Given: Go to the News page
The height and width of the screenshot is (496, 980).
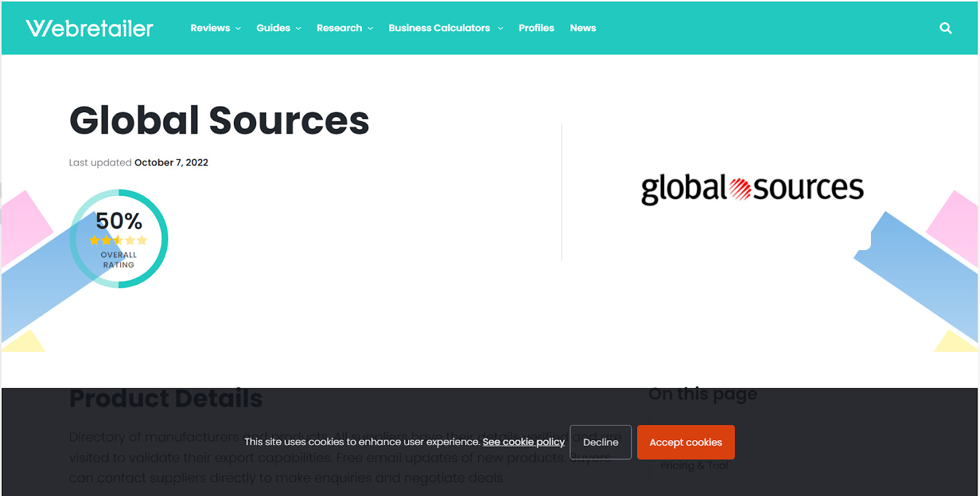Looking at the screenshot, I should tap(583, 28).
